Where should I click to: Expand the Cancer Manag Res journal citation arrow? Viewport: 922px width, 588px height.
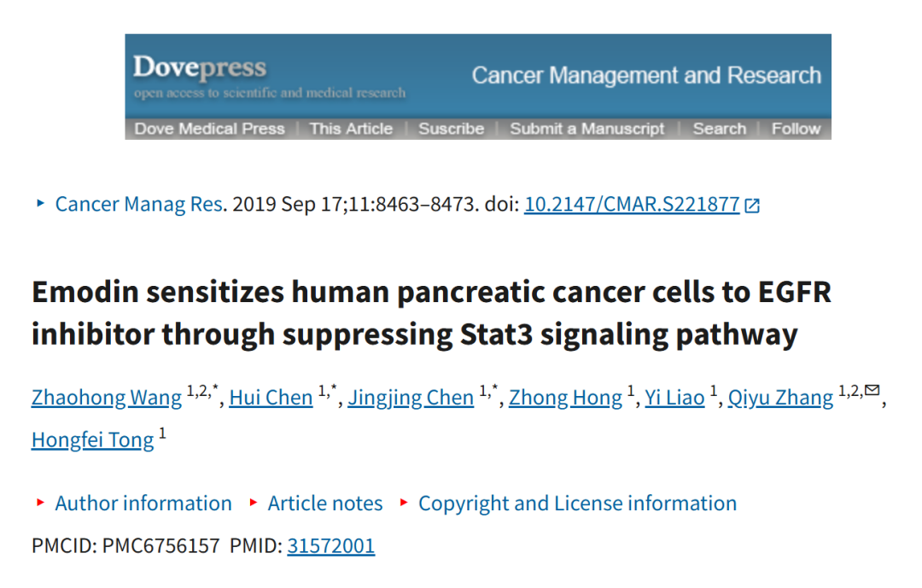click(41, 203)
